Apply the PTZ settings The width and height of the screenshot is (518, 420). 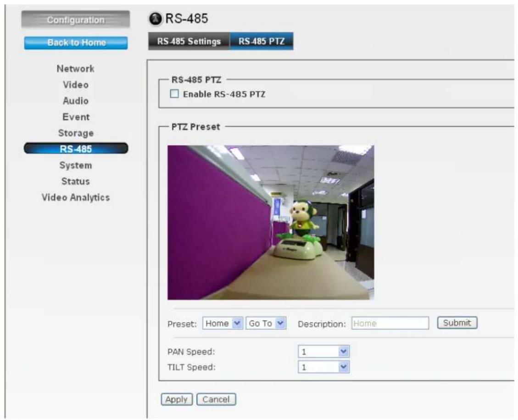[176, 399]
